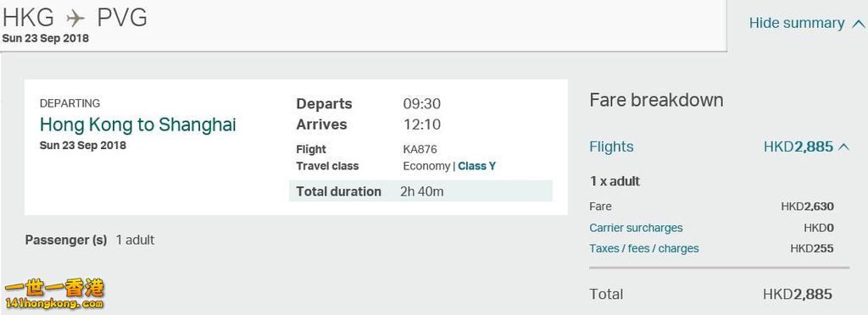868x315 pixels.
Task: Click the flight number KA876
Action: [420, 149]
